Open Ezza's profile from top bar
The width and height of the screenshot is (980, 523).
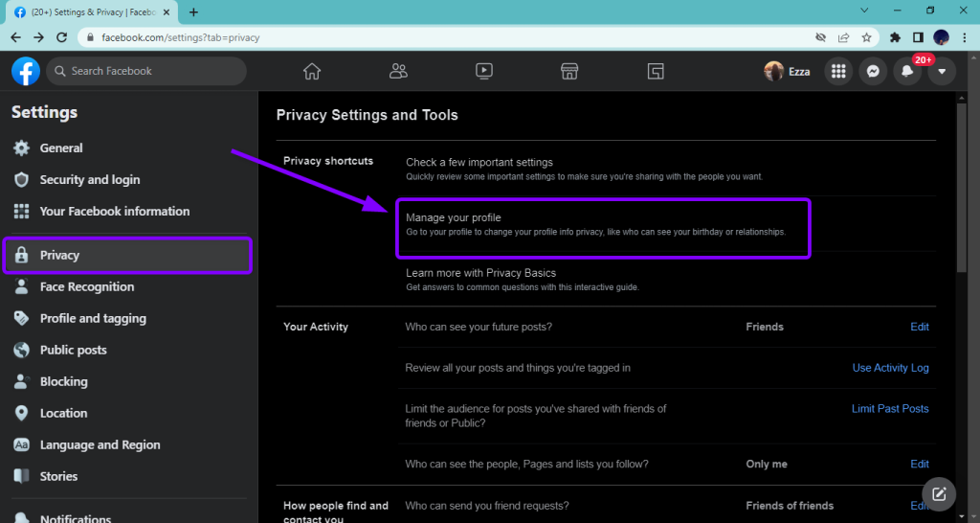point(787,71)
